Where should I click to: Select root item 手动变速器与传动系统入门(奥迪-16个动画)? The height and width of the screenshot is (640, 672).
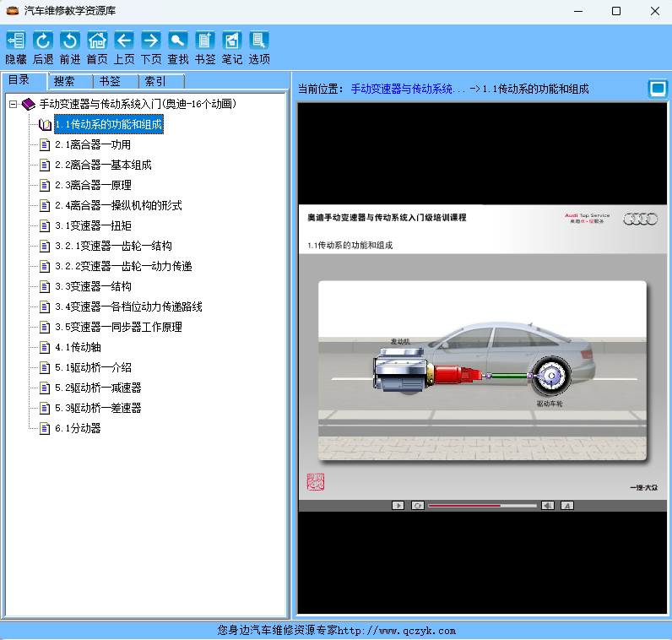pyautogui.click(x=138, y=104)
